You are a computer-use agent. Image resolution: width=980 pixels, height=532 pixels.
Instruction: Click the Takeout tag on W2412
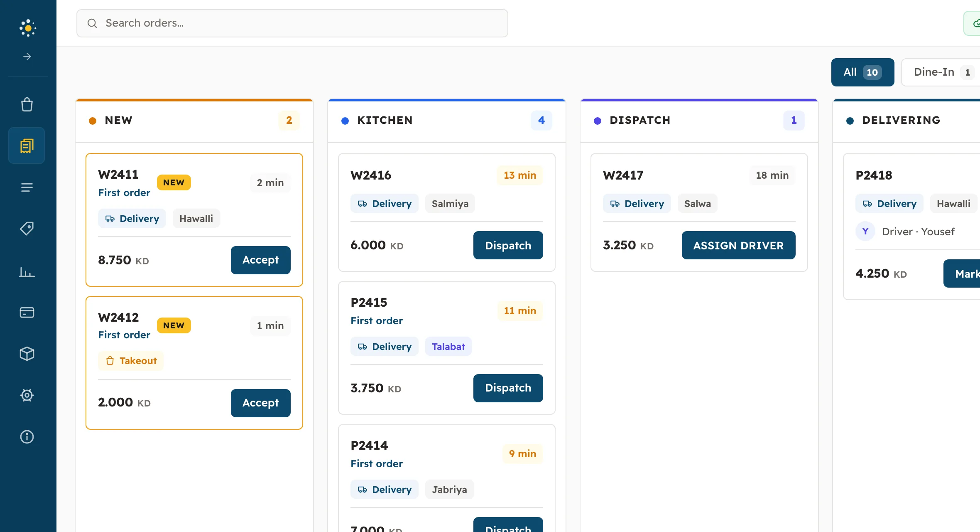pyautogui.click(x=131, y=361)
